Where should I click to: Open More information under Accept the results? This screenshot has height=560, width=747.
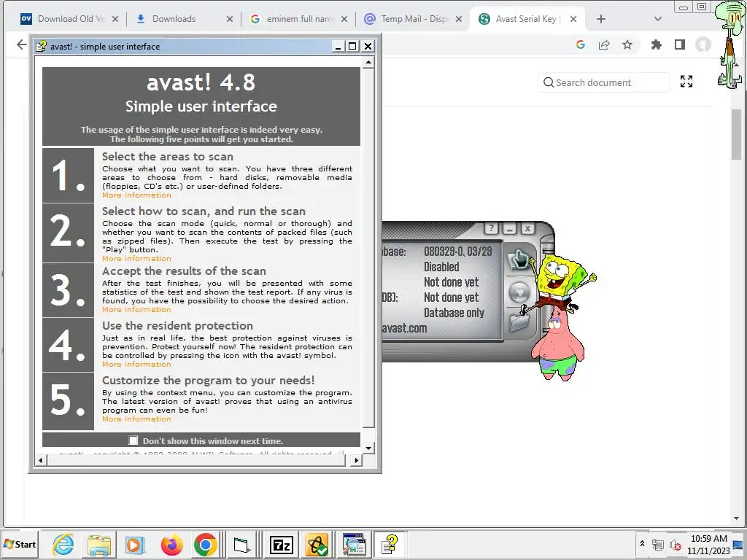point(136,309)
